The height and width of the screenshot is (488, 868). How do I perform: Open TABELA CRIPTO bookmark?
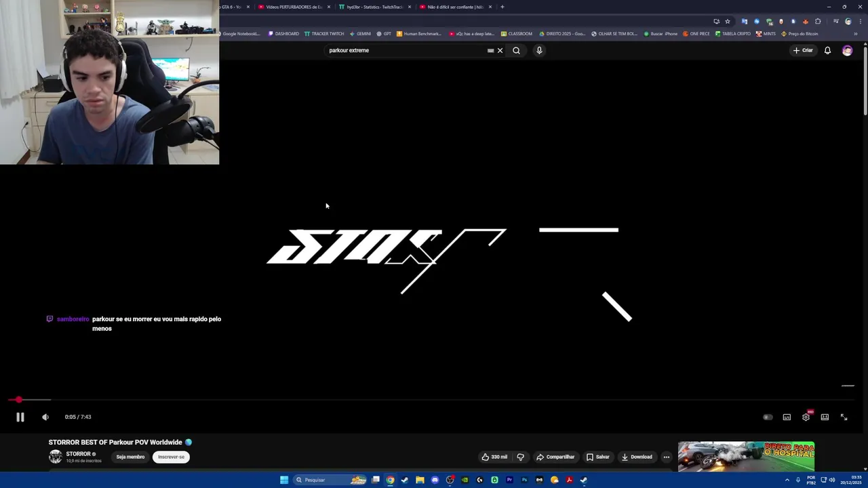(733, 34)
